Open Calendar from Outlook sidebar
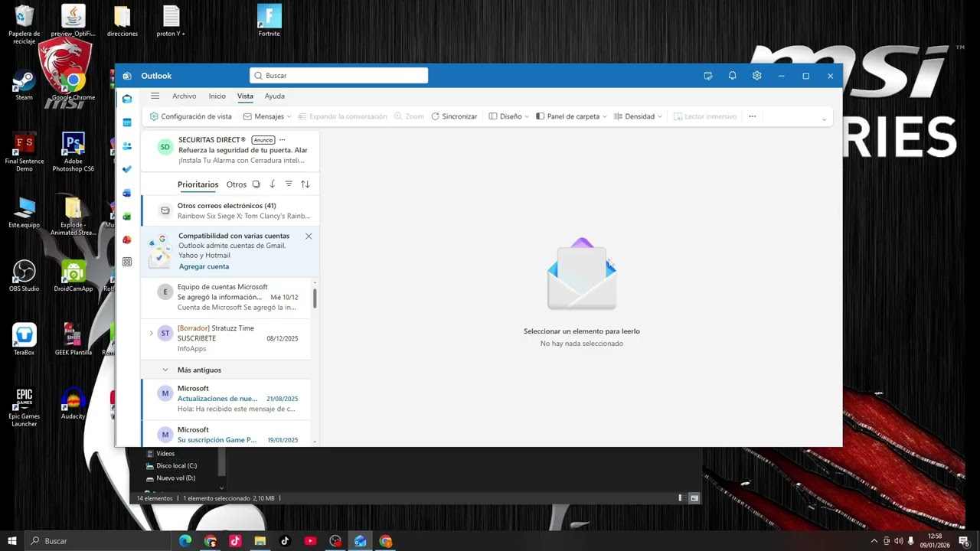This screenshot has width=980, height=551. click(x=127, y=122)
